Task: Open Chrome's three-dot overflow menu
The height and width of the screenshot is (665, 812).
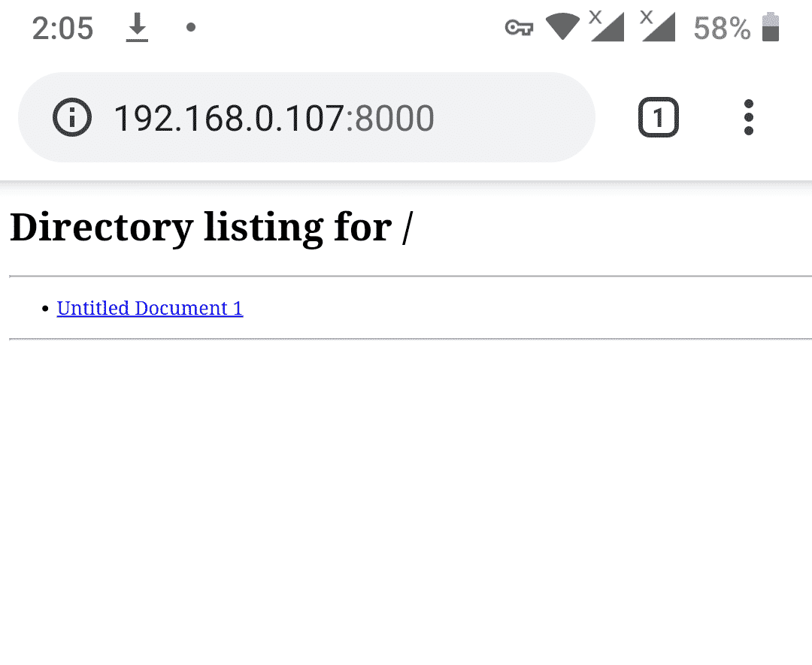Action: [748, 118]
